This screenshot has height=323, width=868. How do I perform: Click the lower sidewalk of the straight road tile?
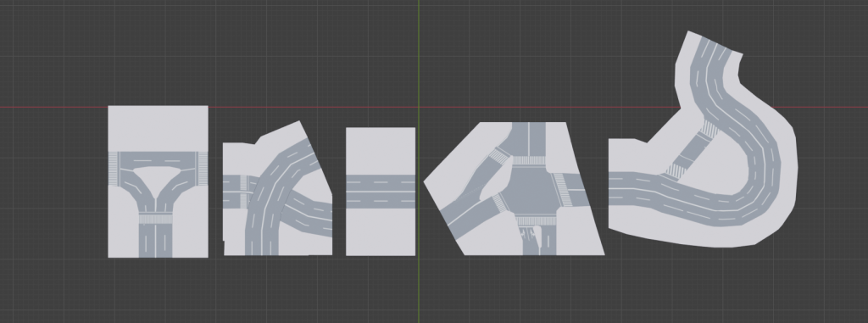(x=381, y=232)
